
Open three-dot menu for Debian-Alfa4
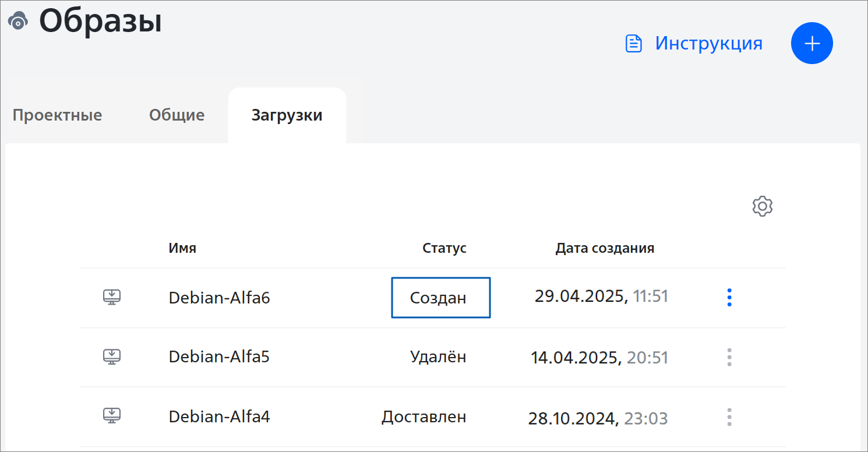pos(729,417)
